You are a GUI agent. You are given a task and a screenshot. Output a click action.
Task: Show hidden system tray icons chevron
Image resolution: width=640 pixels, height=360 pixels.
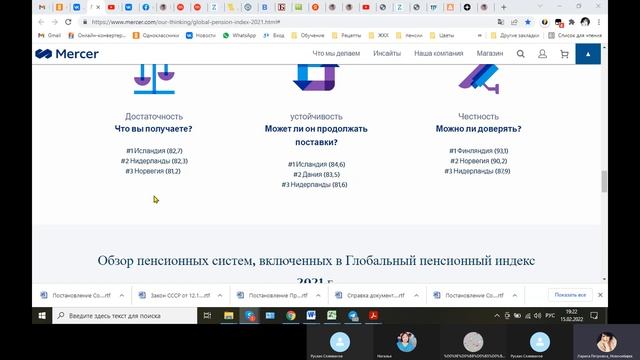point(497,316)
